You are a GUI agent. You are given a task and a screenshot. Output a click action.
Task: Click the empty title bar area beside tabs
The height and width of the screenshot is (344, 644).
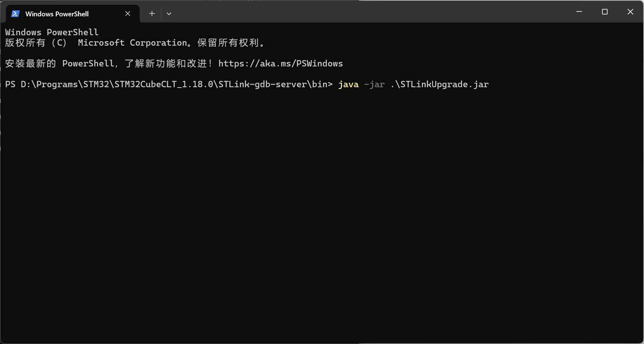[371, 12]
